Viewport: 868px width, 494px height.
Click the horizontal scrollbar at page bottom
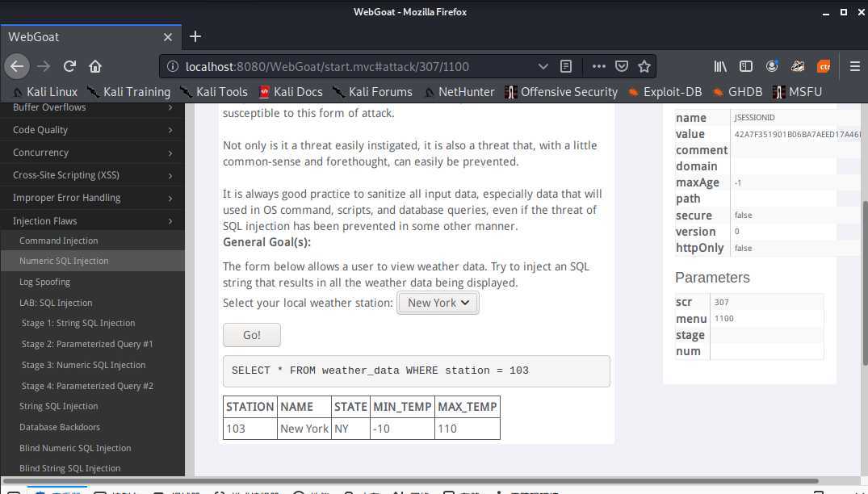409,480
